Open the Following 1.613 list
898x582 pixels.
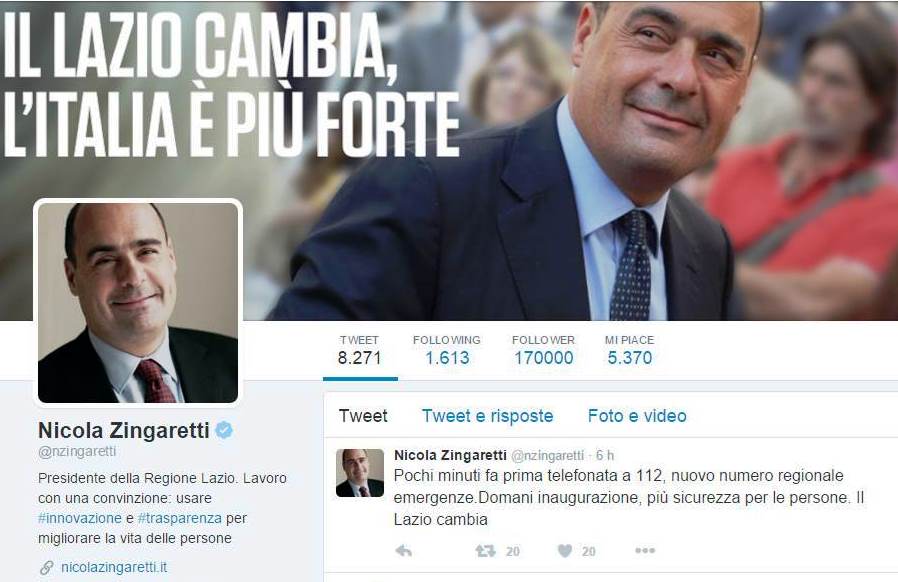point(447,351)
